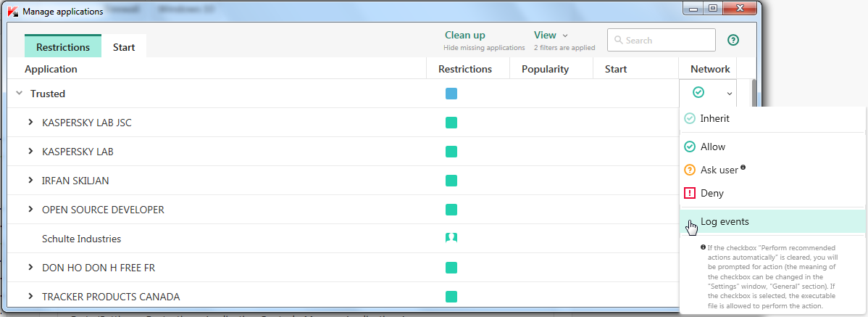Image resolution: width=868 pixels, height=317 pixels.
Task: Click the green help question mark icon
Action: tap(733, 41)
